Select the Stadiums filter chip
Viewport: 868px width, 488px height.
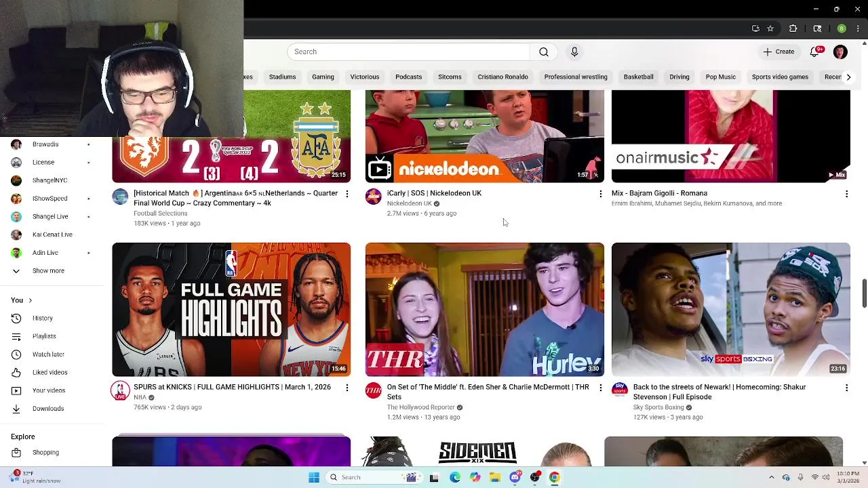point(282,77)
